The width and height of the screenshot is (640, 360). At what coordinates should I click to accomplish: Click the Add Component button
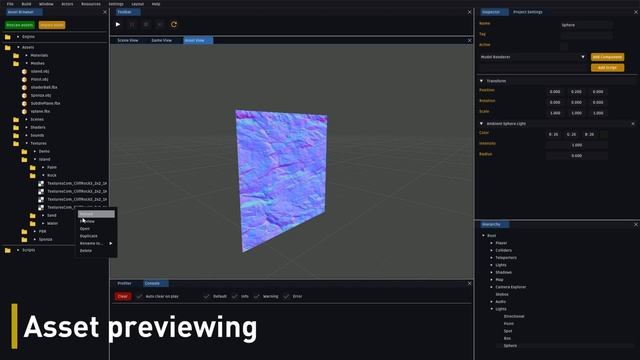point(607,57)
